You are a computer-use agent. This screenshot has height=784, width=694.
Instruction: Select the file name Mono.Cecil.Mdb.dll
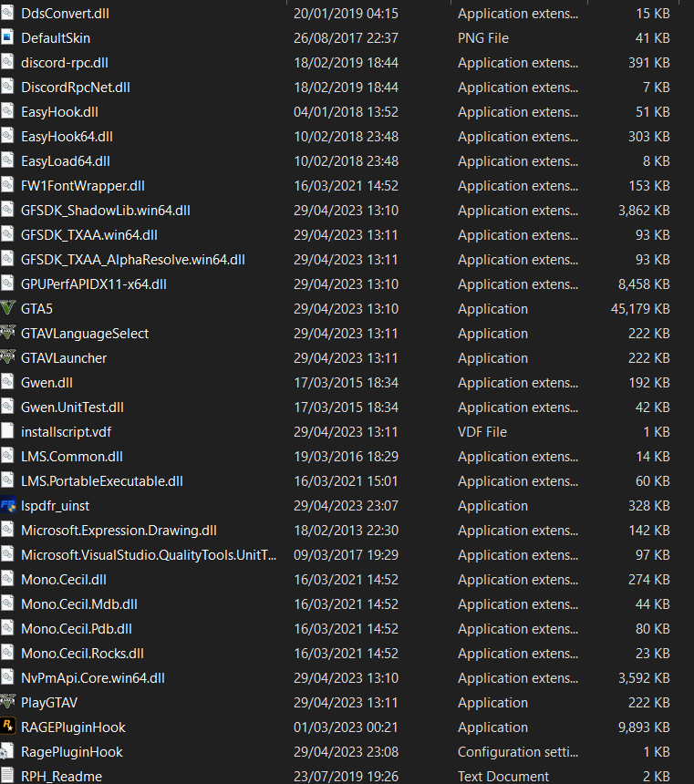[79, 604]
